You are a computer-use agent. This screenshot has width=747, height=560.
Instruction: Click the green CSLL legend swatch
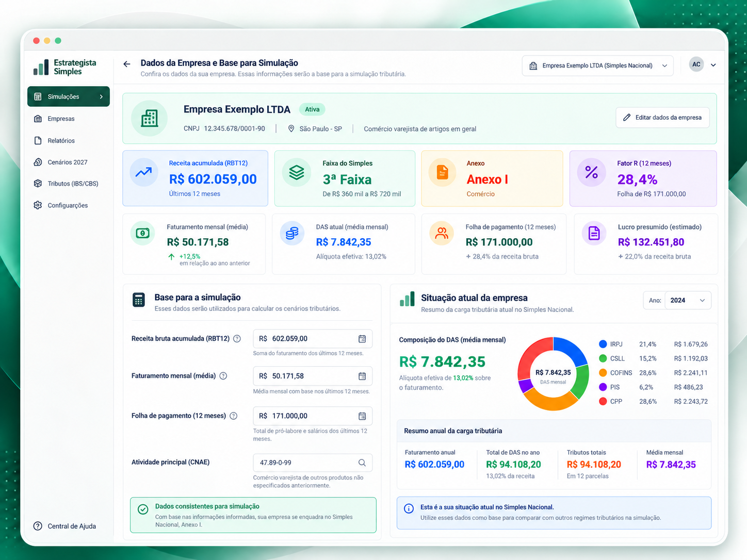click(x=603, y=358)
